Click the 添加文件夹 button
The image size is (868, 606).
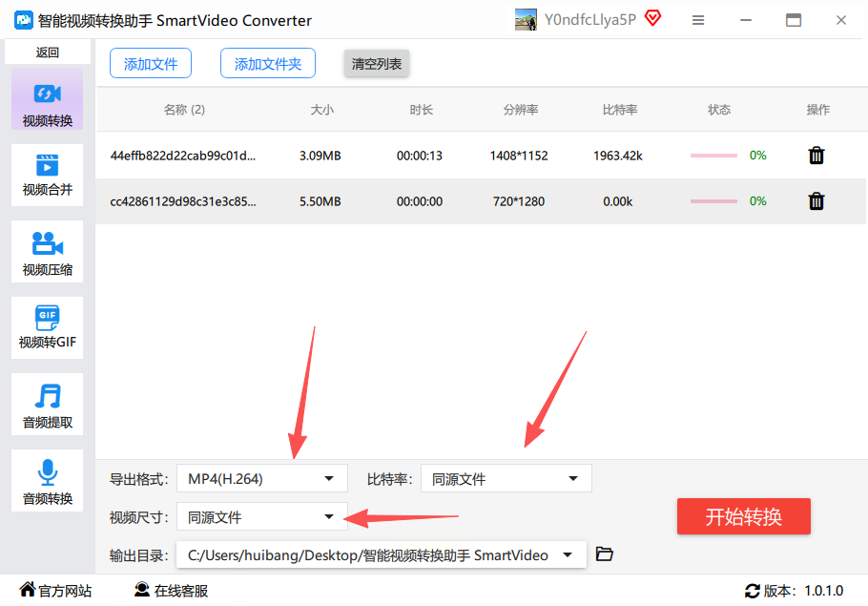(x=268, y=64)
